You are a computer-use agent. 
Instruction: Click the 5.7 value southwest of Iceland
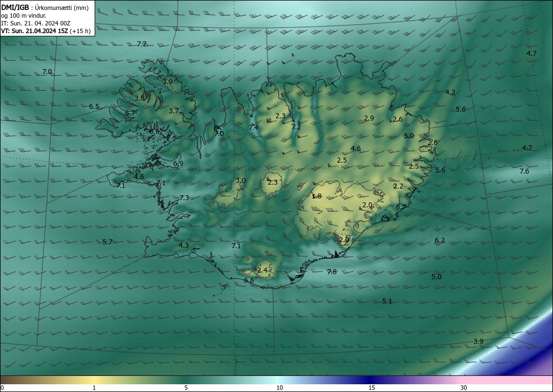(x=108, y=242)
